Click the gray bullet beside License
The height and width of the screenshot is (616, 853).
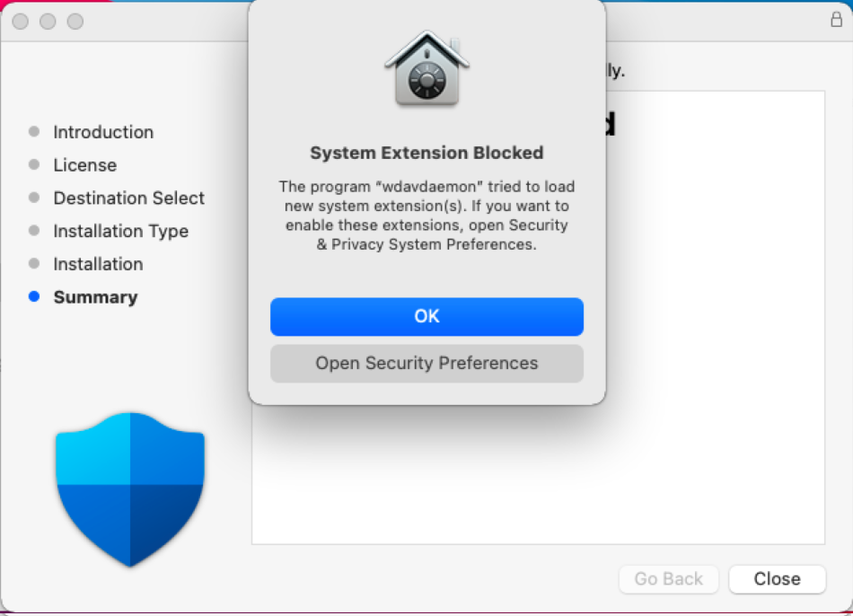[x=34, y=164]
